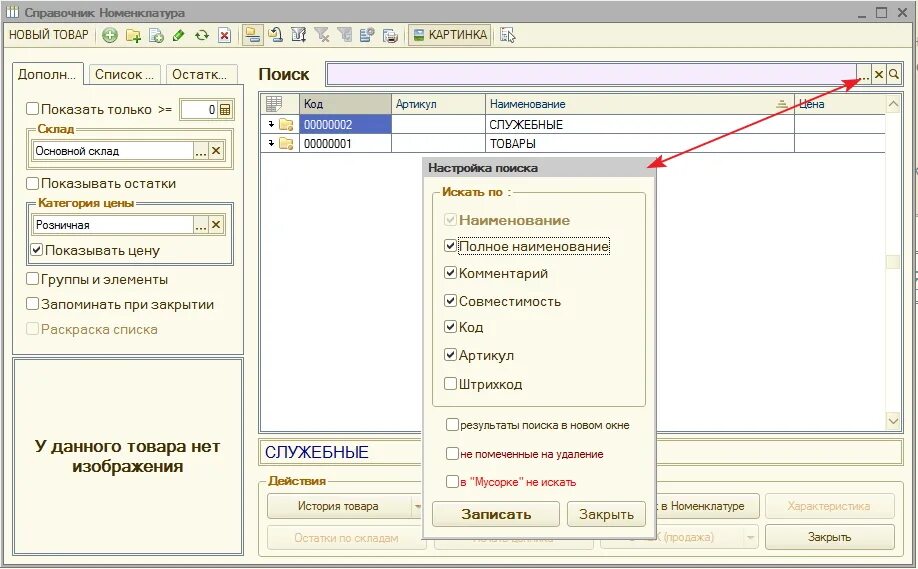Image resolution: width=918 pixels, height=569 pixels.
Task: Click the list scrollbar down arrow
Action: (x=893, y=420)
